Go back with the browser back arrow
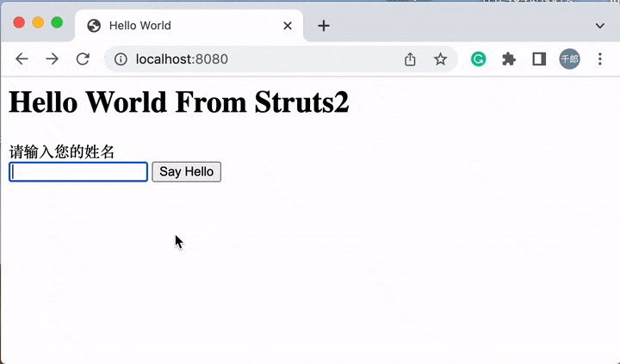Viewport: 620px width, 364px height. [x=22, y=59]
